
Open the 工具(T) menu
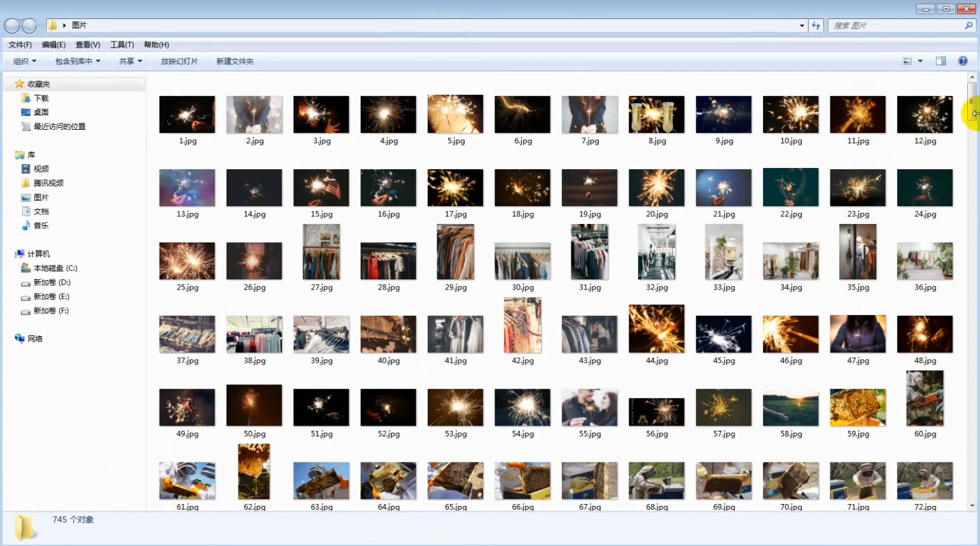(x=122, y=45)
